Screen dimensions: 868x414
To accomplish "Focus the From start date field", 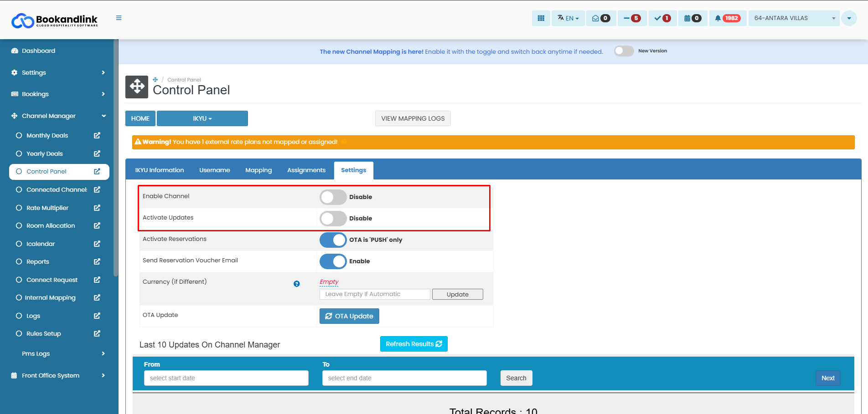I will point(226,378).
